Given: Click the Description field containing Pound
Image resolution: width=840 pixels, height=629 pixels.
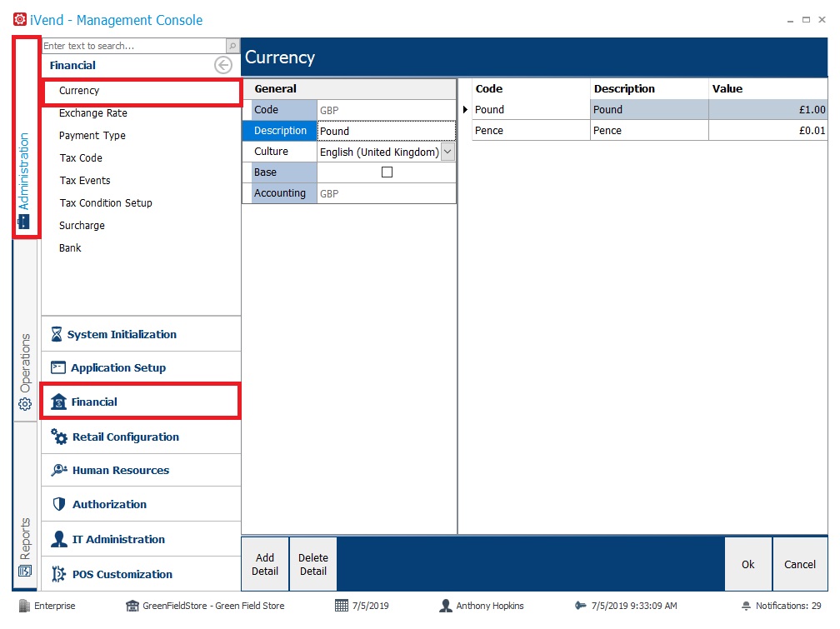Looking at the screenshot, I should pyautogui.click(x=387, y=131).
